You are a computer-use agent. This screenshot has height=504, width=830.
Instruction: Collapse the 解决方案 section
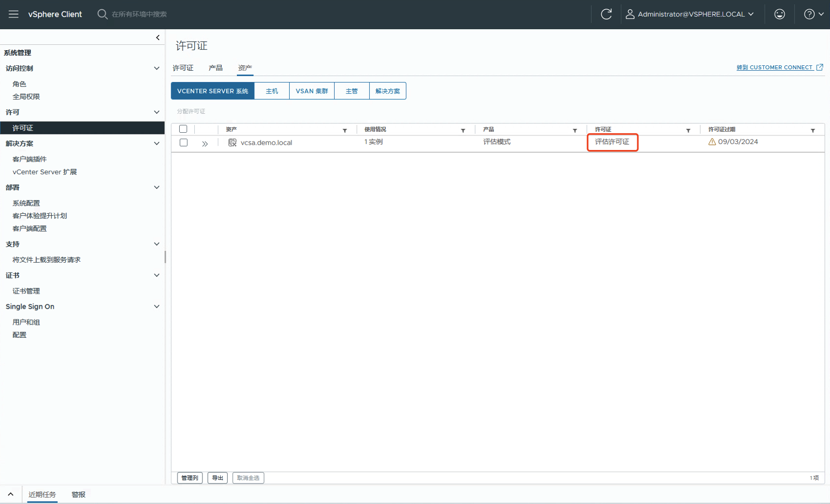157,144
